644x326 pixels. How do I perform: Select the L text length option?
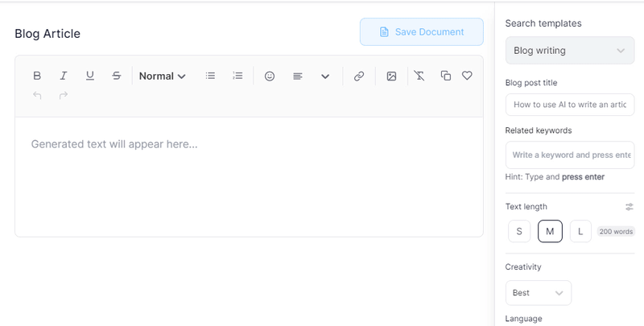click(x=580, y=232)
